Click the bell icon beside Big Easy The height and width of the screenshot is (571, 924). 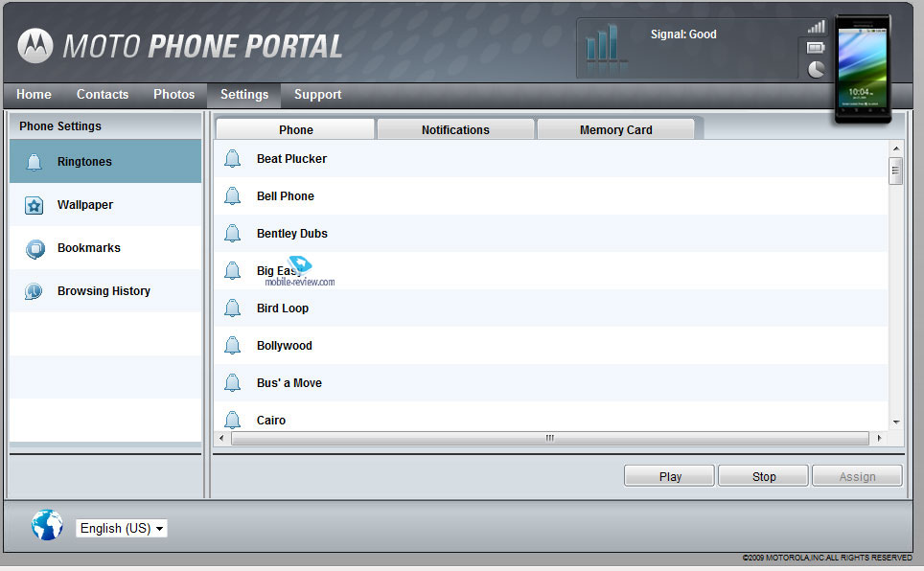pyautogui.click(x=233, y=270)
